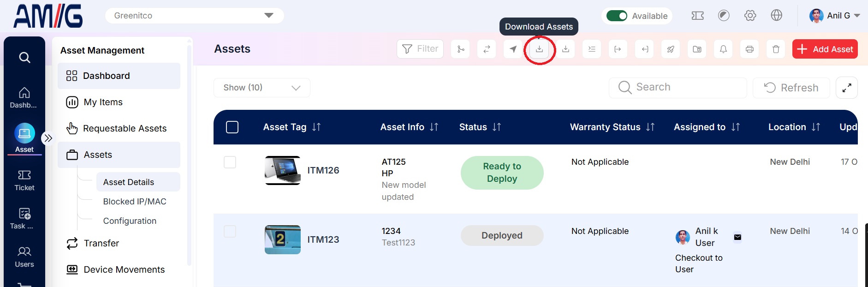Click the ITM126 asset tag link
This screenshot has width=868, height=287.
(323, 170)
